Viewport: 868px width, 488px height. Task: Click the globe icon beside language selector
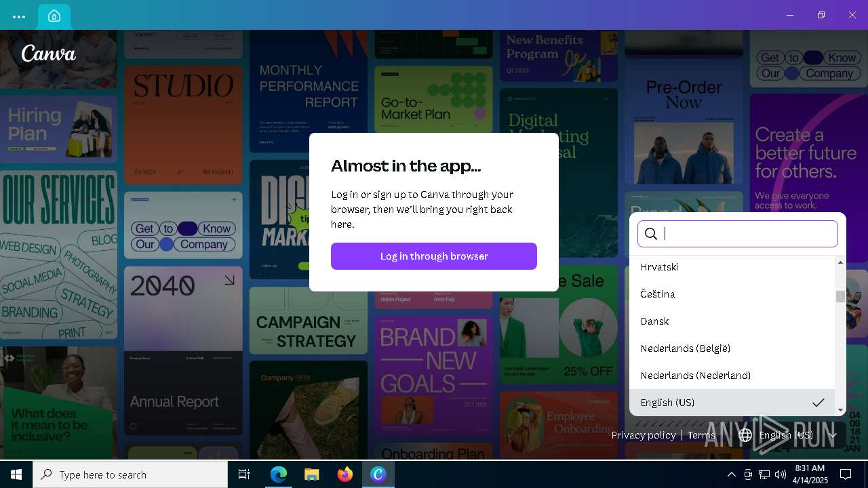745,435
